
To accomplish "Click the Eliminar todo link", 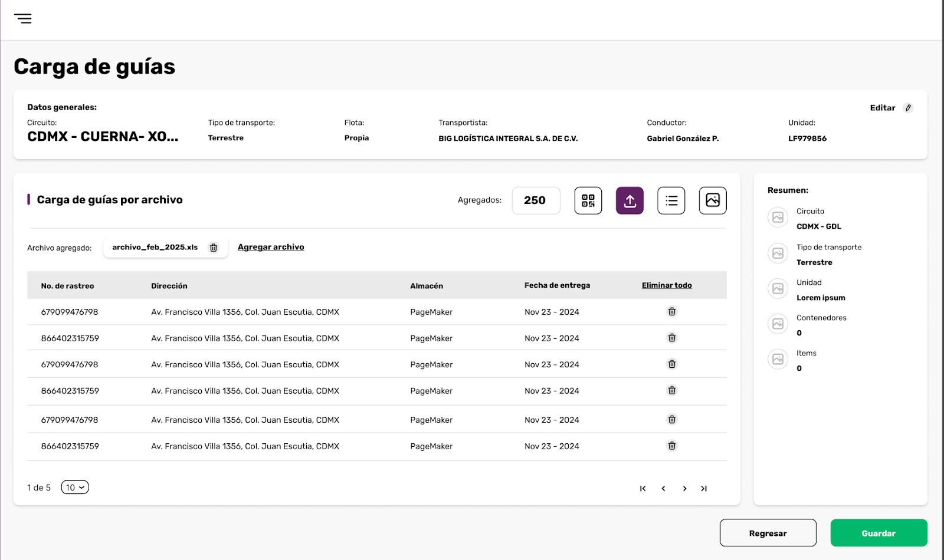I will pyautogui.click(x=667, y=285).
